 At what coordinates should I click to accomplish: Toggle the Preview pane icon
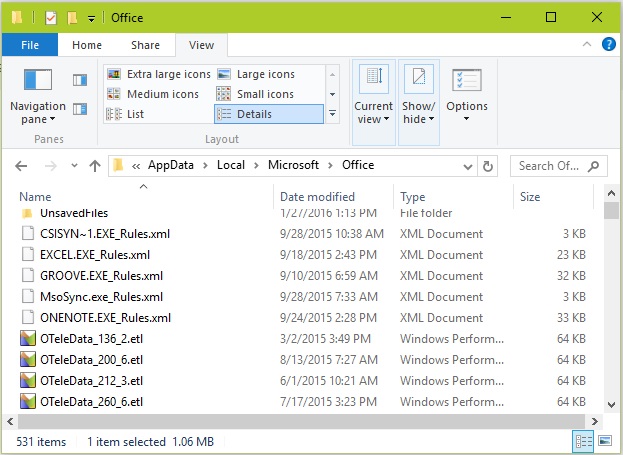pyautogui.click(x=80, y=80)
